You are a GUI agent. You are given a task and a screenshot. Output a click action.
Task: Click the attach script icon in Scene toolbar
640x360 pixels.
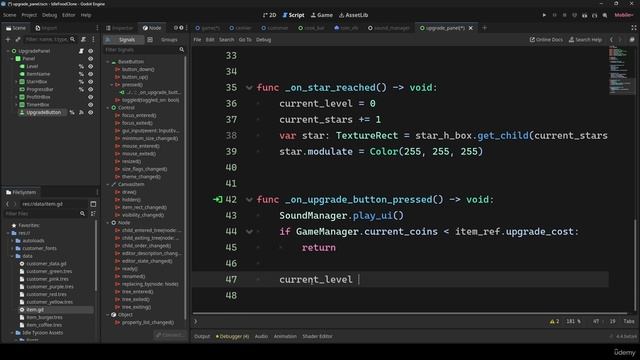[83, 40]
